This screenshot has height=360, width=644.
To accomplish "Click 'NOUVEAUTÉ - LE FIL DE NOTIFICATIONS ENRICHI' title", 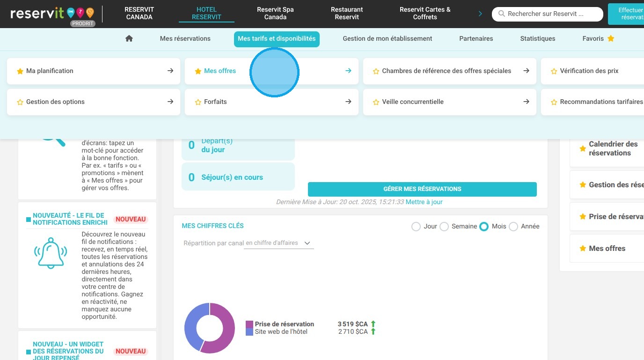I will 70,219.
